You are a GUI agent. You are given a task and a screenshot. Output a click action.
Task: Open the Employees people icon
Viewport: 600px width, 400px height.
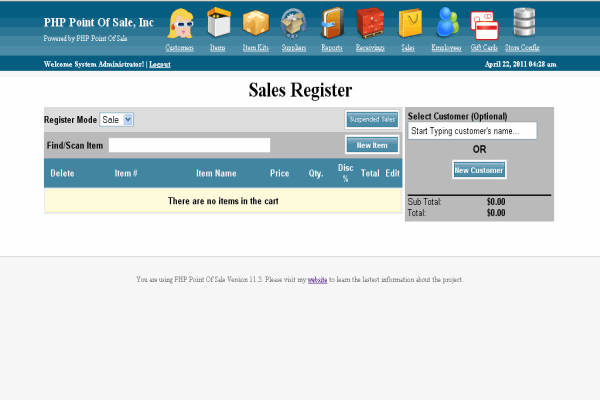coord(447,22)
